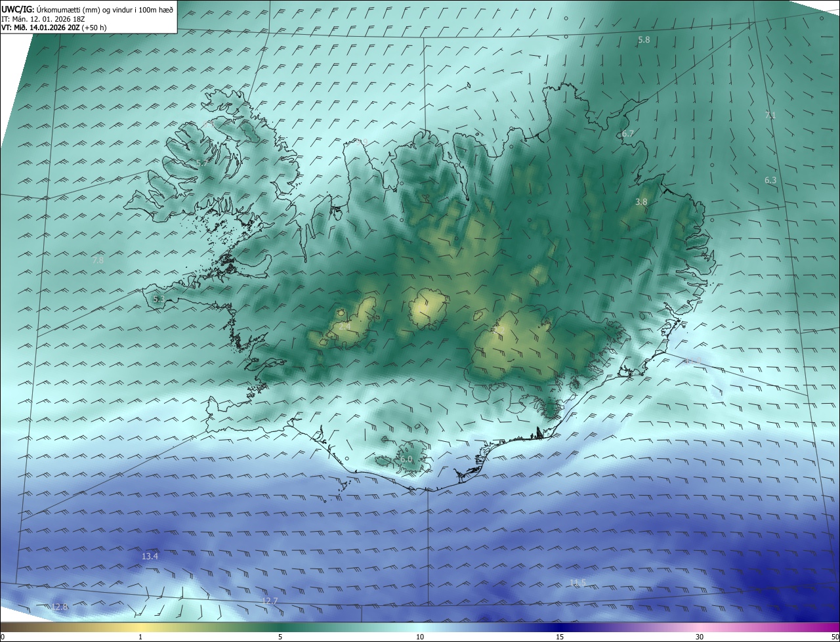Click the 'VT: Mið. 14.01.2026 20Z (+50 h)' line

coord(54,28)
